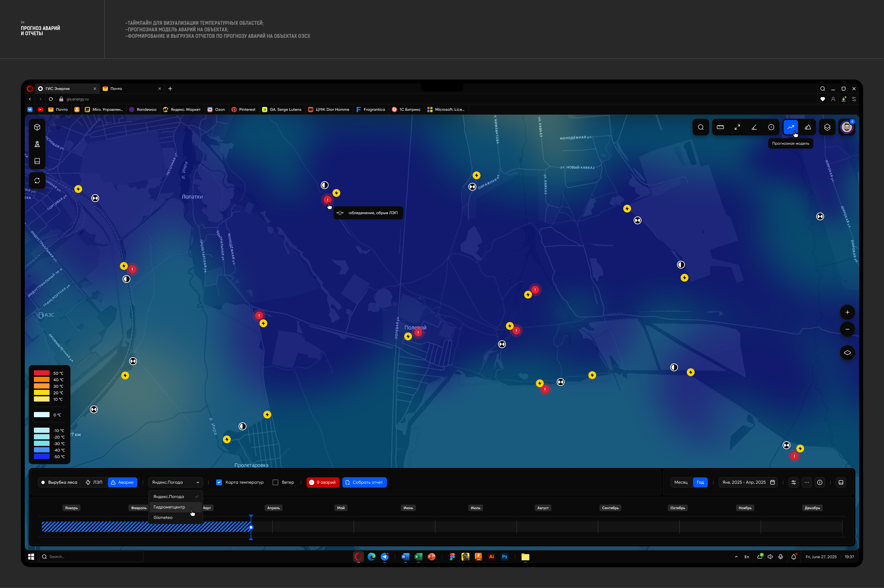Click the terrain mountain icon
Image resolution: width=884 pixels, height=588 pixels.
(808, 127)
